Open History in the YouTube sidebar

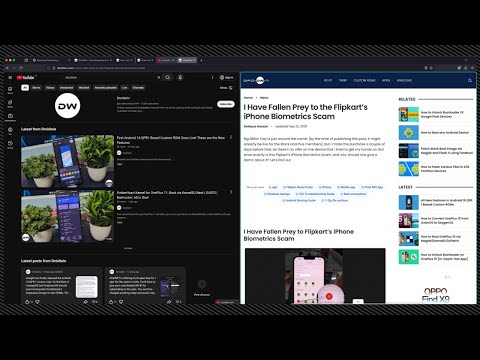(10, 144)
